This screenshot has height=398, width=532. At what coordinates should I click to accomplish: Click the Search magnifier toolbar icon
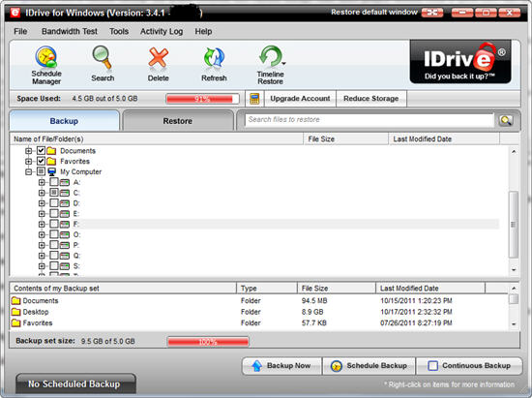click(103, 57)
